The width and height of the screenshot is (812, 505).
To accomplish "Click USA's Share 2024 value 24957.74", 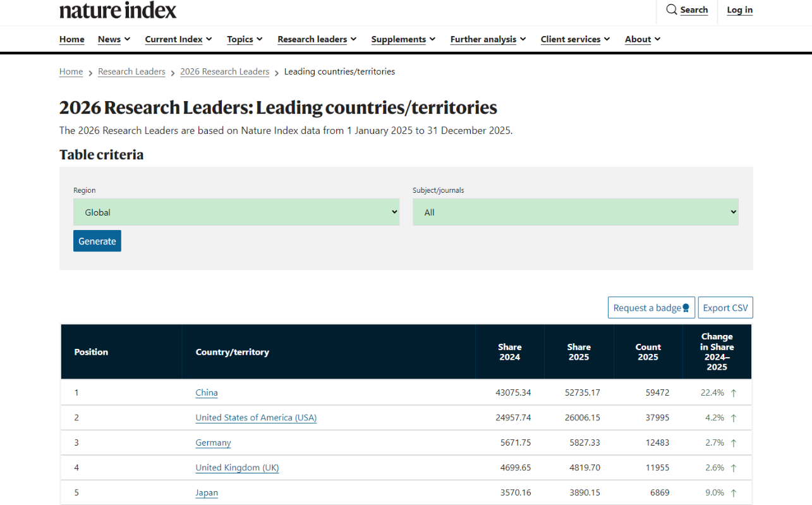I will point(513,418).
